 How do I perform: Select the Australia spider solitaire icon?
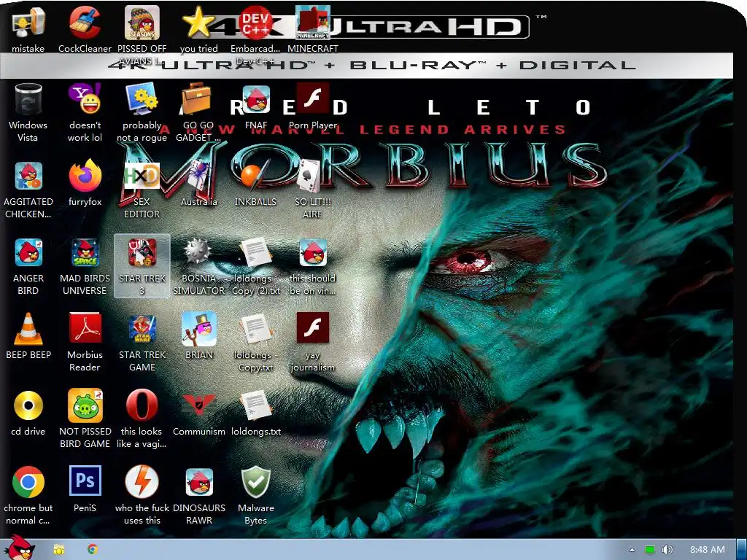[198, 176]
